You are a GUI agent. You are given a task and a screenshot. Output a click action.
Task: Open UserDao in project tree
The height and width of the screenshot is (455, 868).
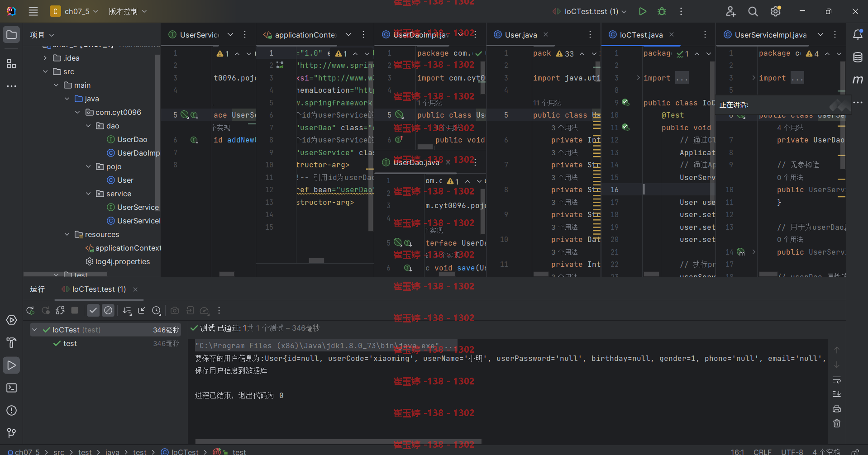(127, 139)
